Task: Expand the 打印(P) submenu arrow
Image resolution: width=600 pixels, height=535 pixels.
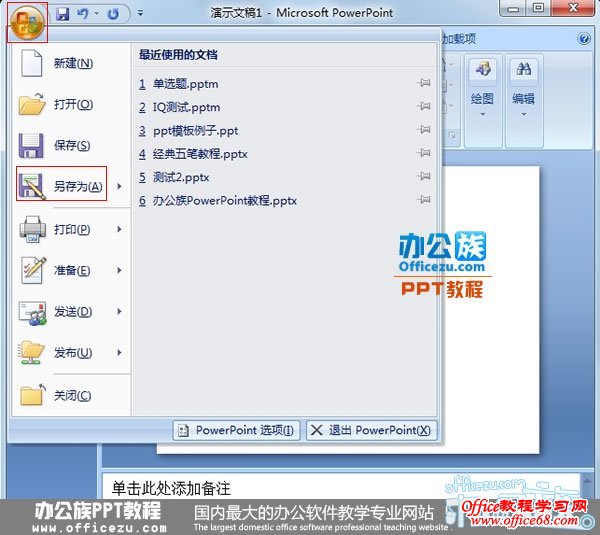Action: (119, 230)
